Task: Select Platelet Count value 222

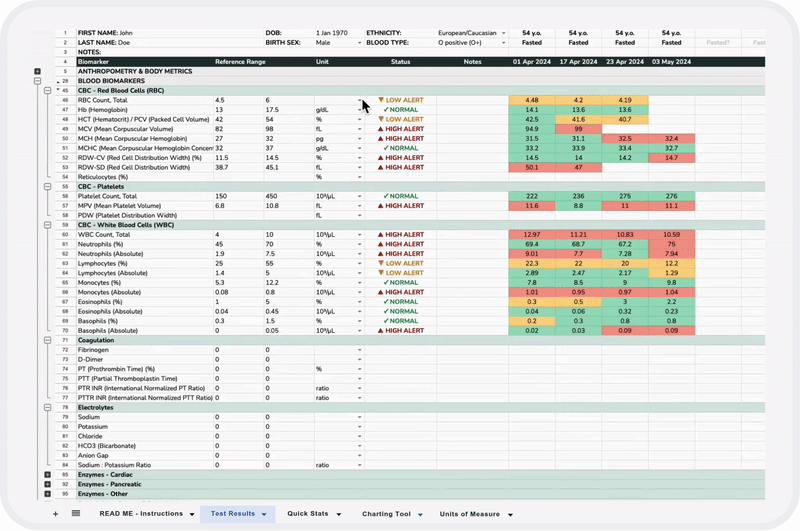Action: 532,196
